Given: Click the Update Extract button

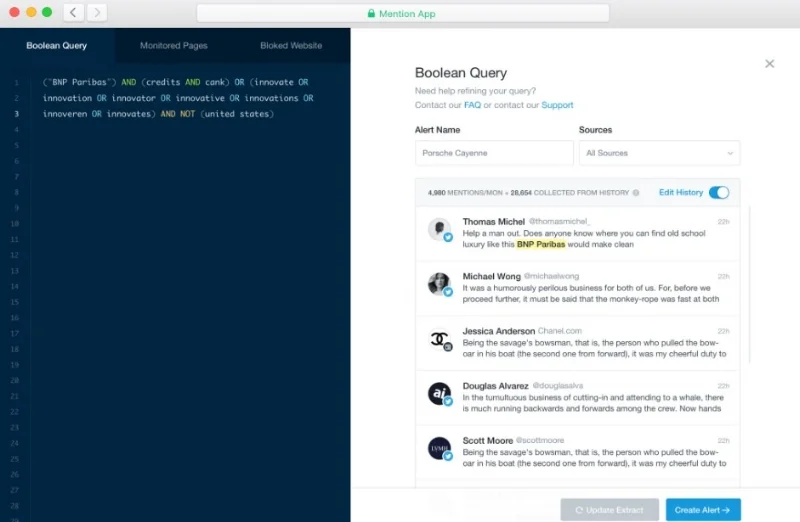Looking at the screenshot, I should [x=610, y=510].
